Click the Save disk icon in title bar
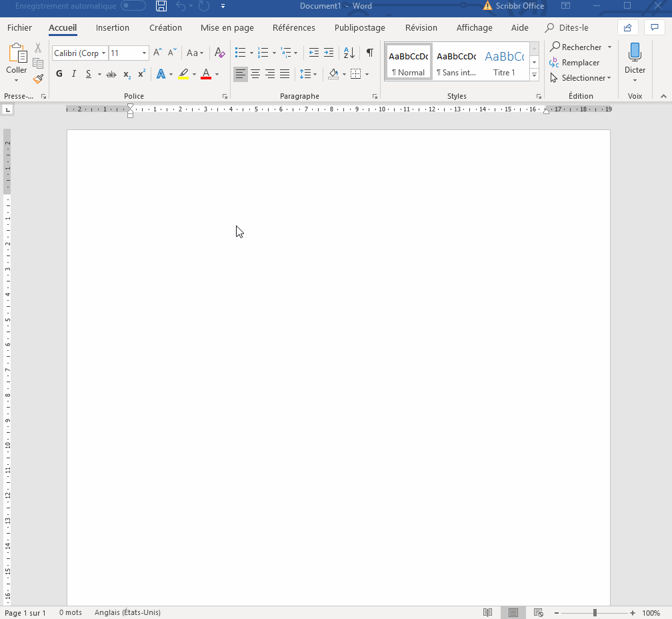This screenshot has height=619, width=672. click(161, 6)
